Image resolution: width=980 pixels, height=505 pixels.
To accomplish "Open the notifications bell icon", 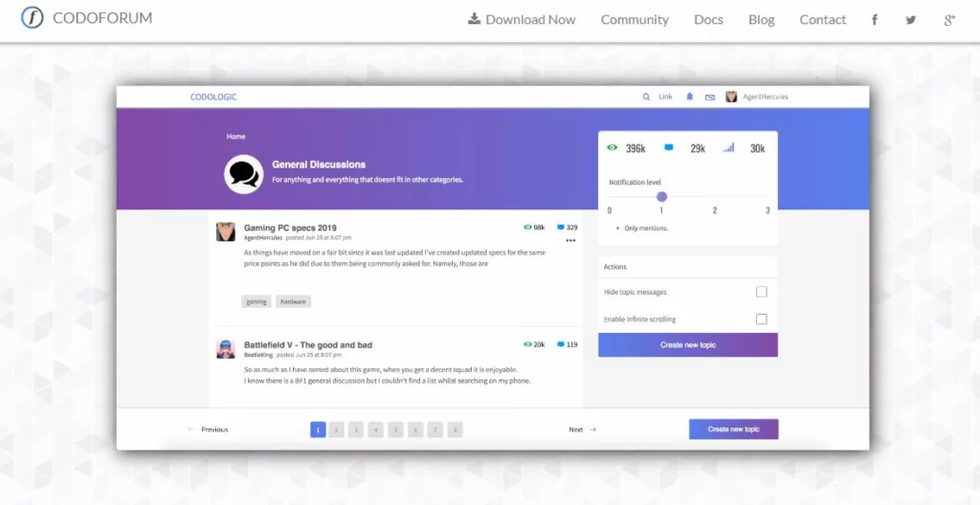I will [x=690, y=97].
